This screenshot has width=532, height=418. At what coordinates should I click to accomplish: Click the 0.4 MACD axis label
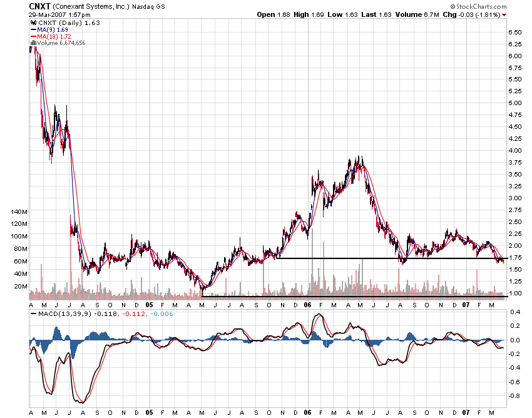[x=515, y=312]
